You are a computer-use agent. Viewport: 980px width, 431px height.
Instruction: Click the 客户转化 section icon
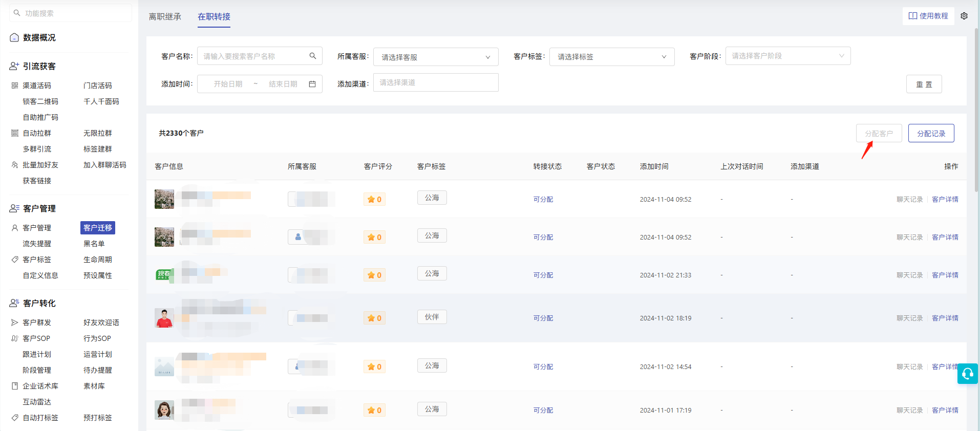click(x=14, y=304)
